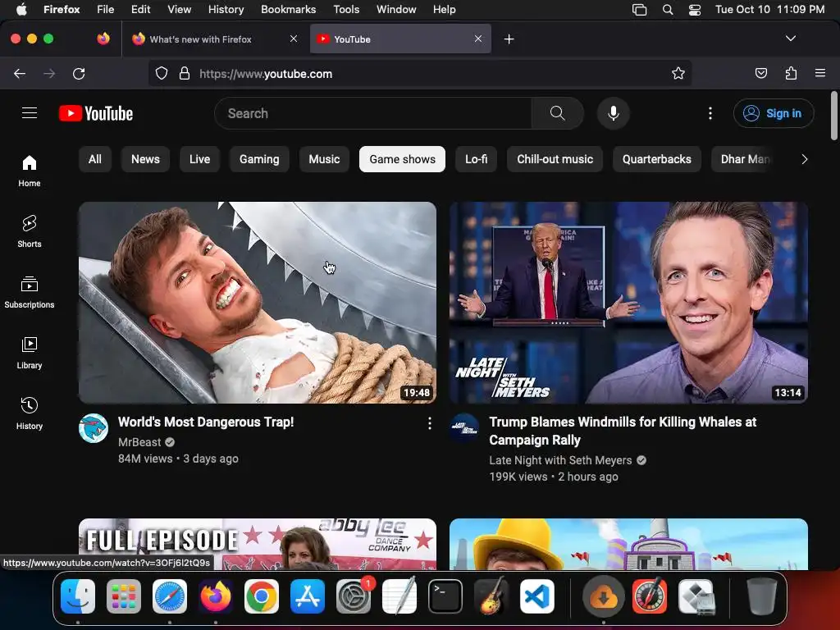Play the Seth Meyers video thumbnail
Viewport: 840px width, 630px height.
628,302
